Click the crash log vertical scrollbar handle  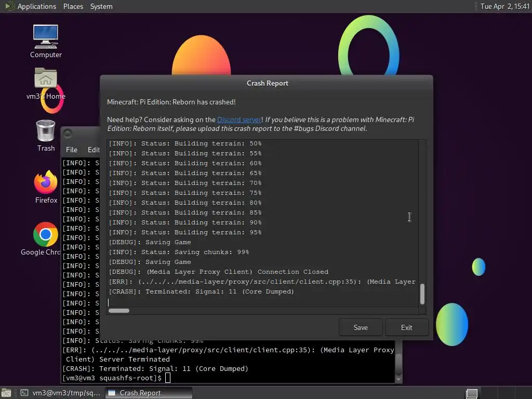click(422, 294)
